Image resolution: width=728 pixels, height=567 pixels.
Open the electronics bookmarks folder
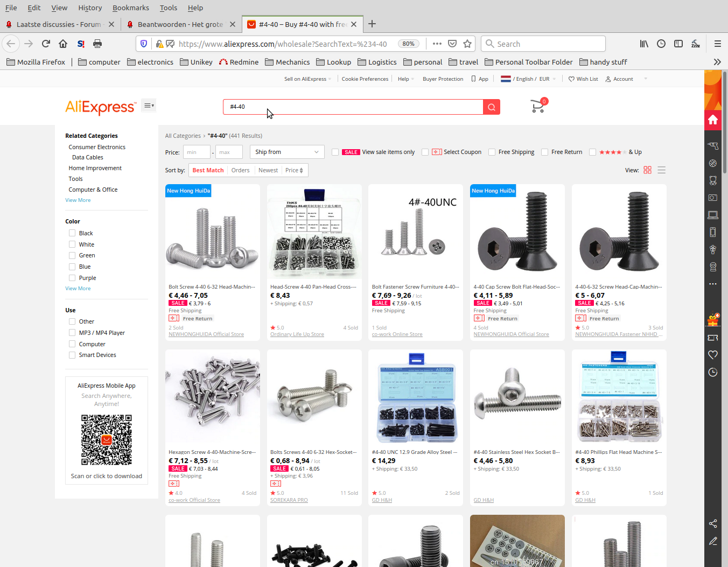(150, 62)
